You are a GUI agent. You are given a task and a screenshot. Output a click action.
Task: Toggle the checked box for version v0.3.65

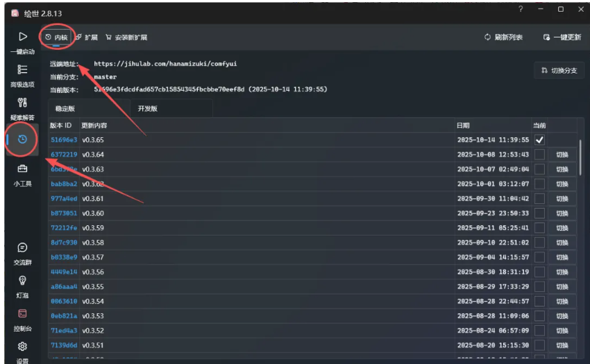539,140
